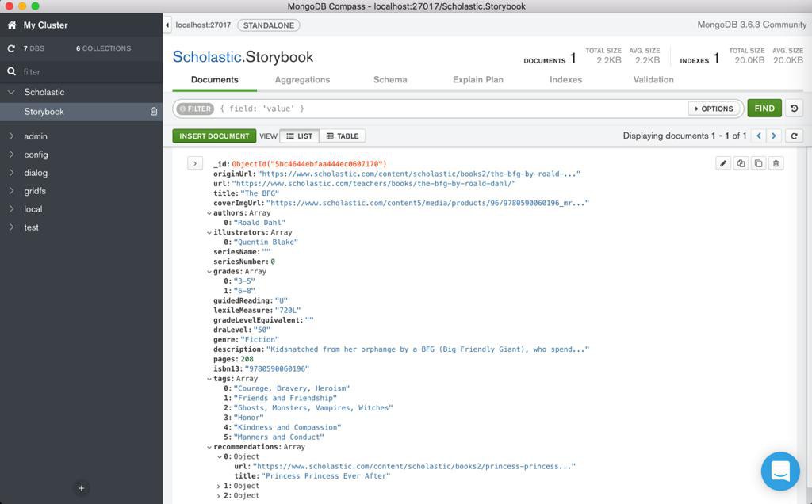The image size is (812, 504).
Task: Go to previous page of documents
Action: (759, 136)
